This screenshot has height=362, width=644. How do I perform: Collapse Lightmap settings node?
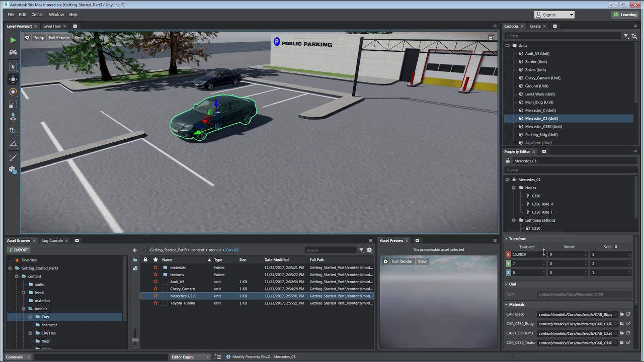tap(514, 220)
